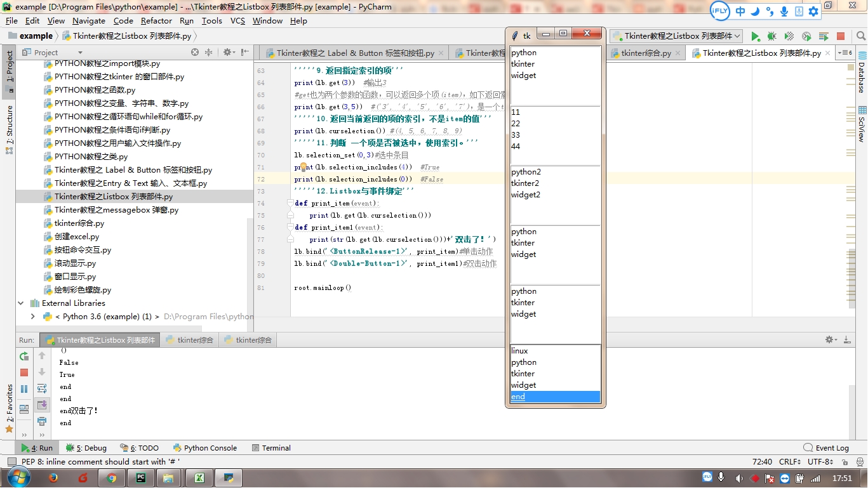Toggle scroll to end in Run console
Image resolution: width=868 pixels, height=488 pixels.
[x=42, y=405]
